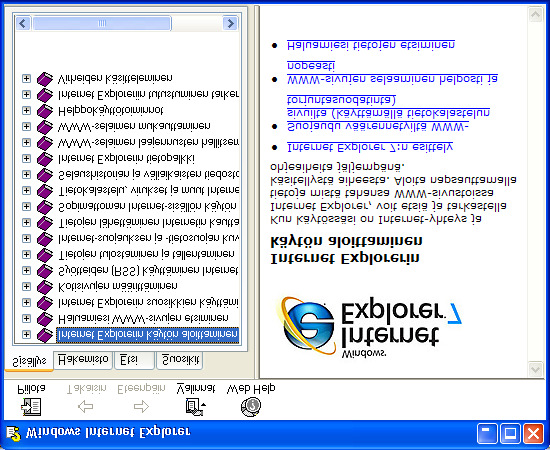Click the Piilota (hide) toolbar button
This screenshot has width=550, height=450.
click(x=31, y=400)
